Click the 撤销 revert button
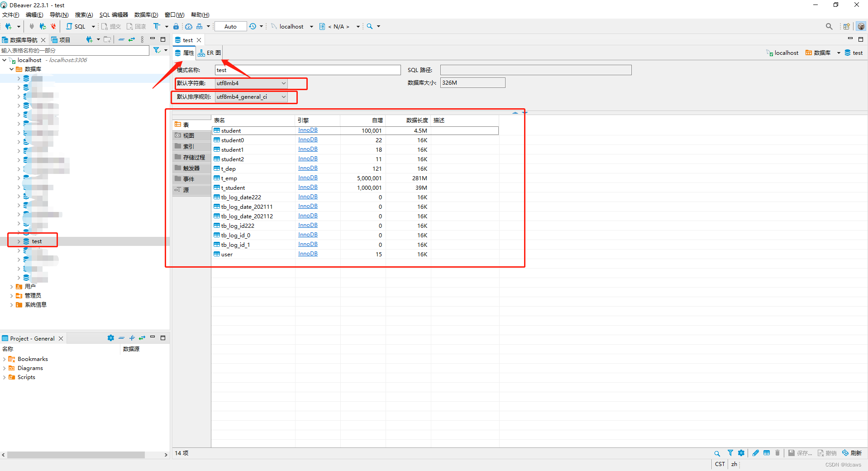 click(x=827, y=453)
